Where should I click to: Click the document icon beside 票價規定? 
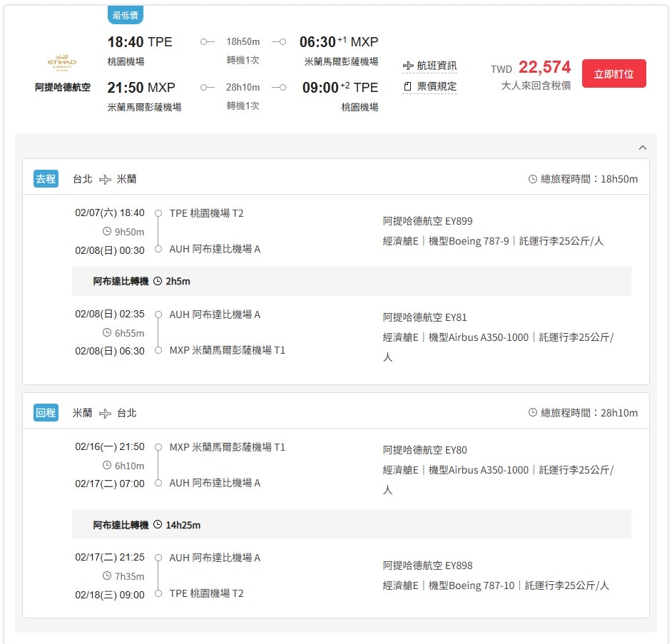click(x=407, y=86)
